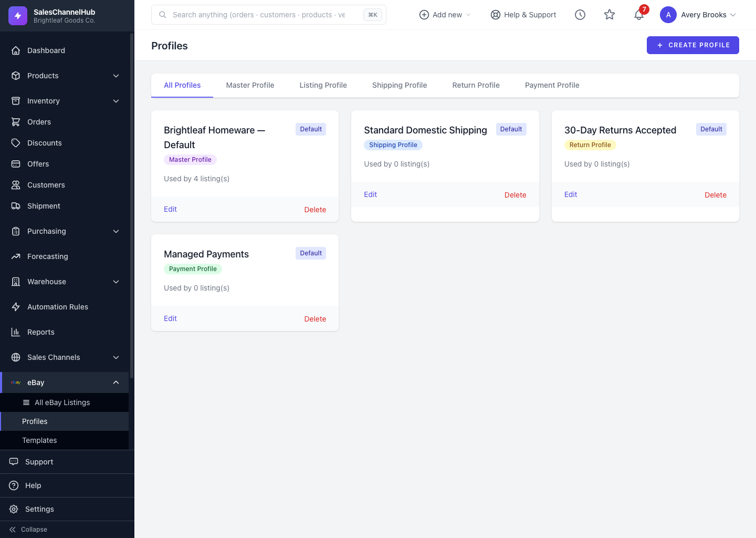This screenshot has width=756, height=538.
Task: Click Default badge on Managed Payments card
Action: pos(311,253)
